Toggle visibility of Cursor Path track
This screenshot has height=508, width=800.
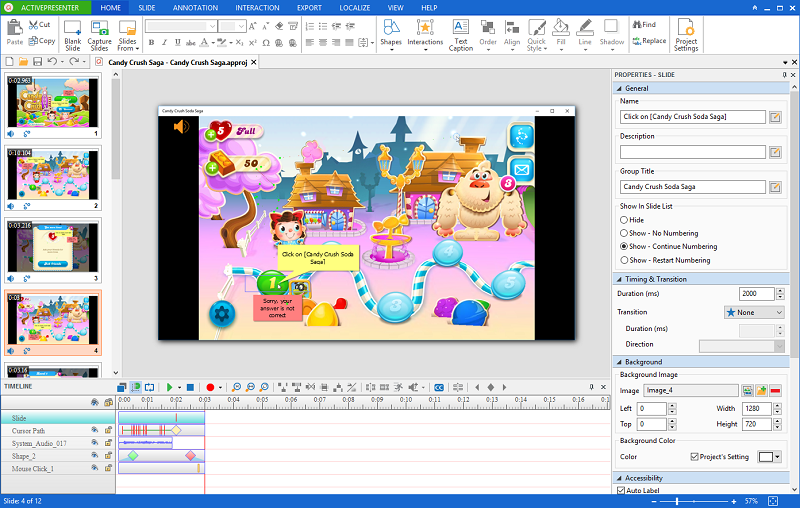pos(94,430)
